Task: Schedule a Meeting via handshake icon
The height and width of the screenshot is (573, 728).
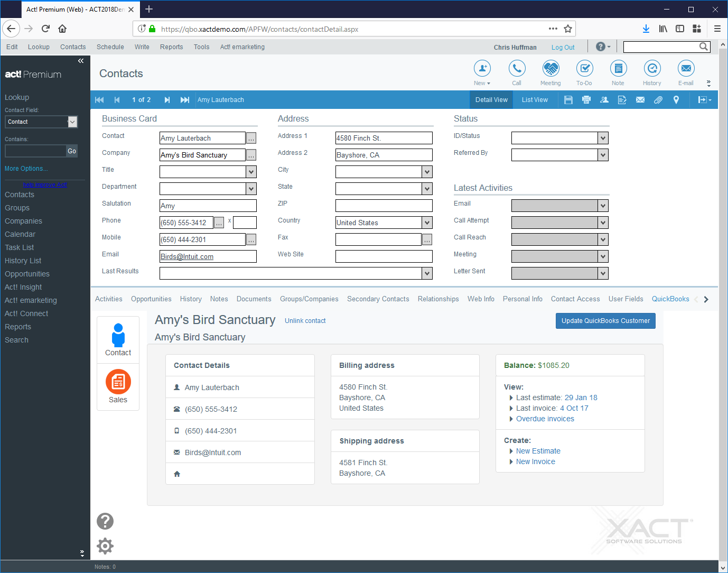Action: (550, 68)
